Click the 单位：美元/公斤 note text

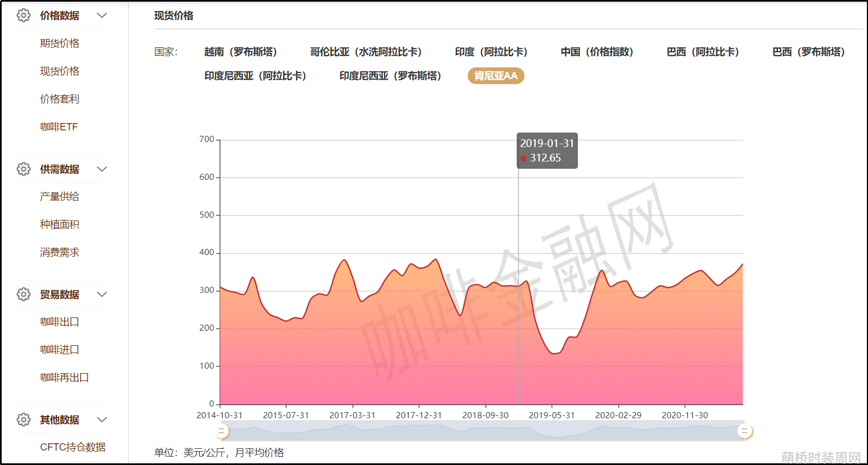pos(219,453)
